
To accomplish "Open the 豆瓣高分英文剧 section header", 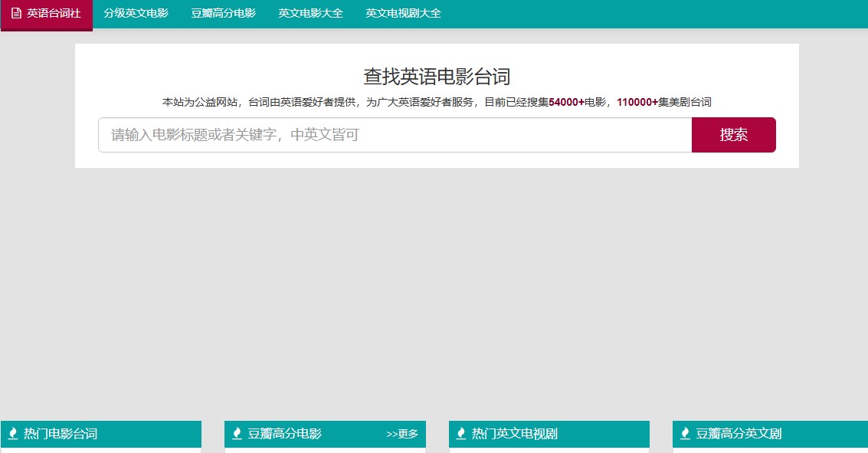I will click(737, 434).
